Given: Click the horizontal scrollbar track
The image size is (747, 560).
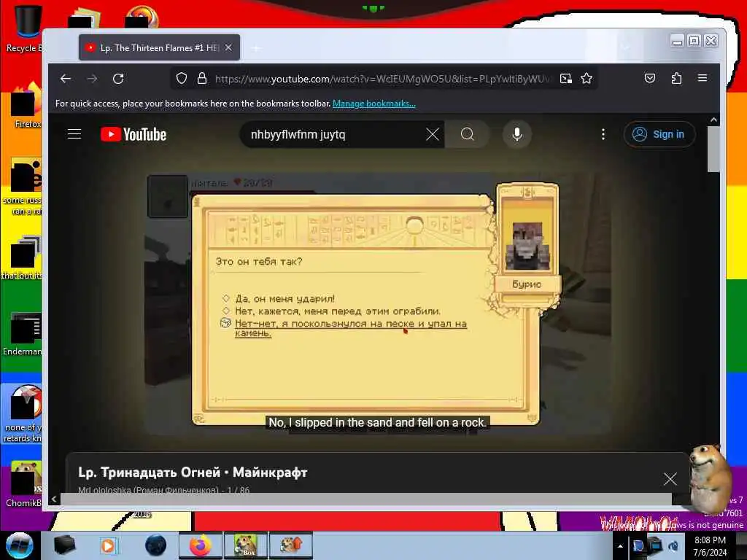Looking at the screenshot, I should coord(366,499).
